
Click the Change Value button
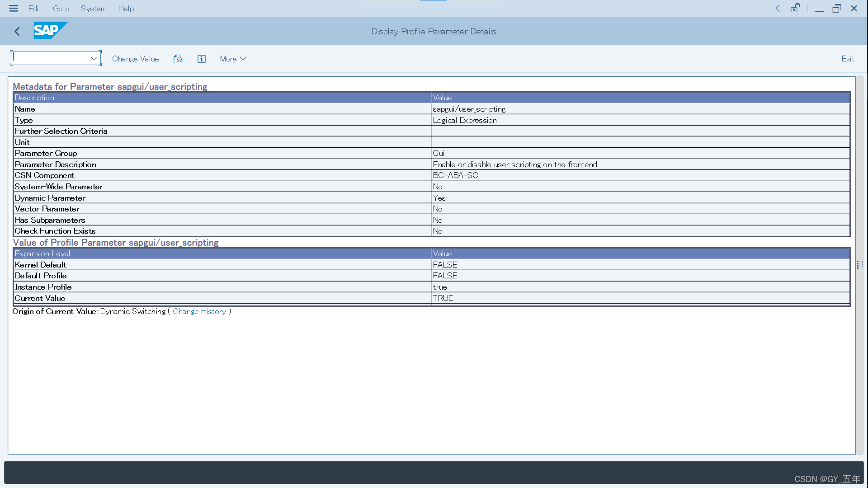[x=135, y=59]
